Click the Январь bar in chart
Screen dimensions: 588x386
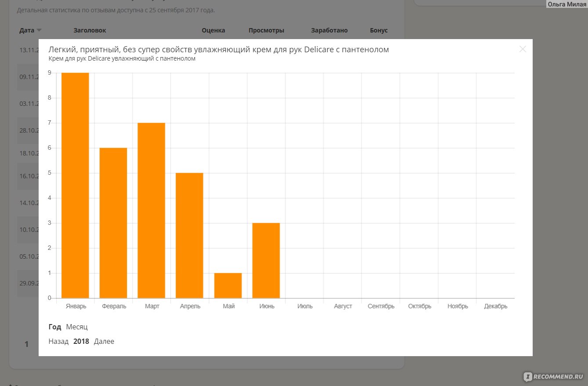(75, 185)
